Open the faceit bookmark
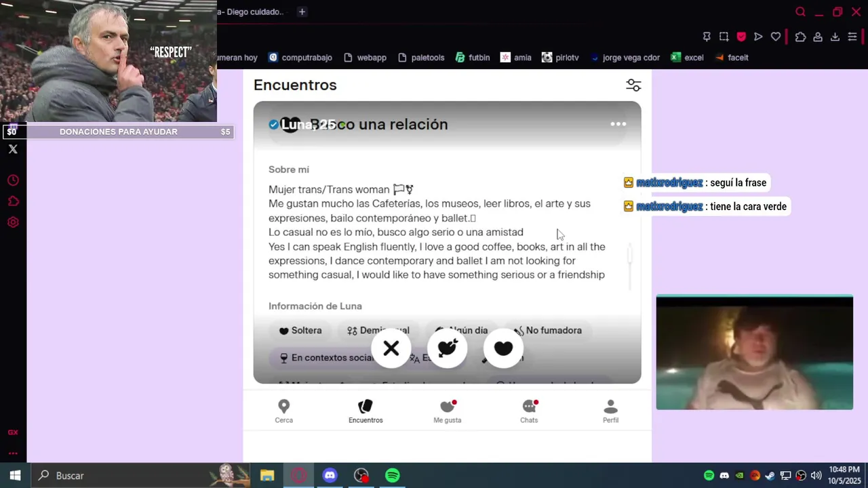This screenshot has width=868, height=488. pyautogui.click(x=731, y=58)
